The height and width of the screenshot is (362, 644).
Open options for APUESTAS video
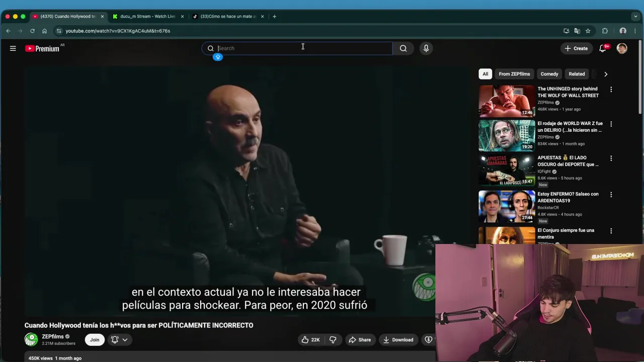(x=611, y=158)
